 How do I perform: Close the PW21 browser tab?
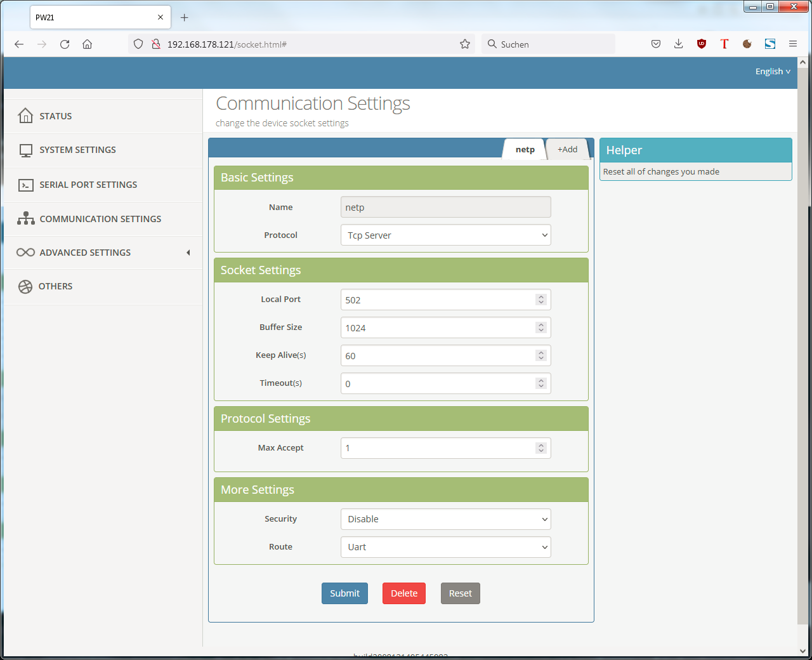click(x=160, y=17)
